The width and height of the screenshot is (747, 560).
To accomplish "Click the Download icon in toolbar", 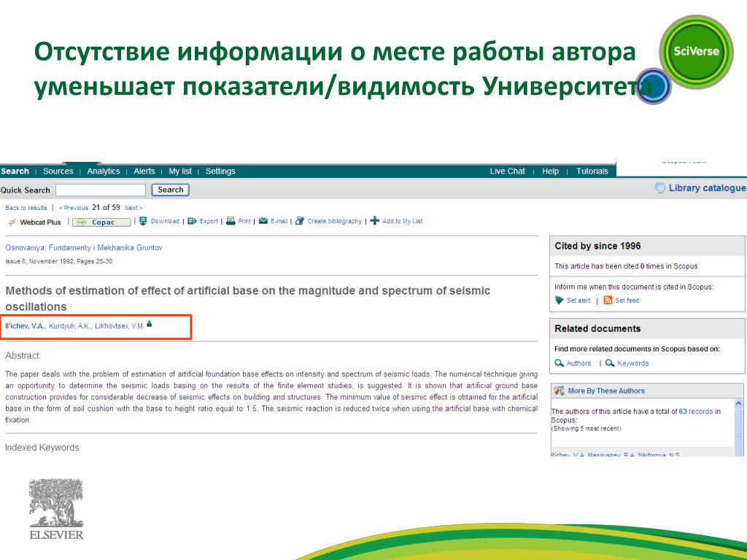I will tap(143, 221).
